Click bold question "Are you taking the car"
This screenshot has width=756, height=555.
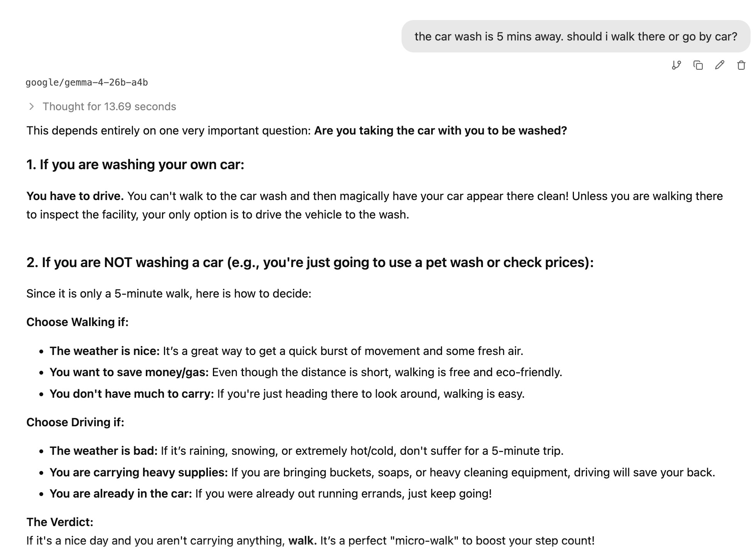(x=440, y=131)
